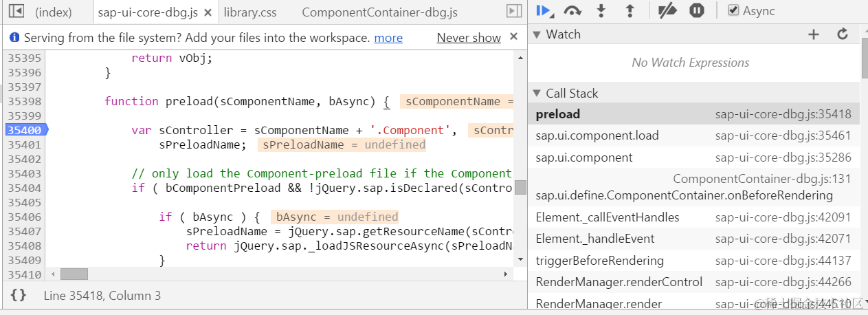Step over next function call
This screenshot has height=315, width=868.
point(572,10)
